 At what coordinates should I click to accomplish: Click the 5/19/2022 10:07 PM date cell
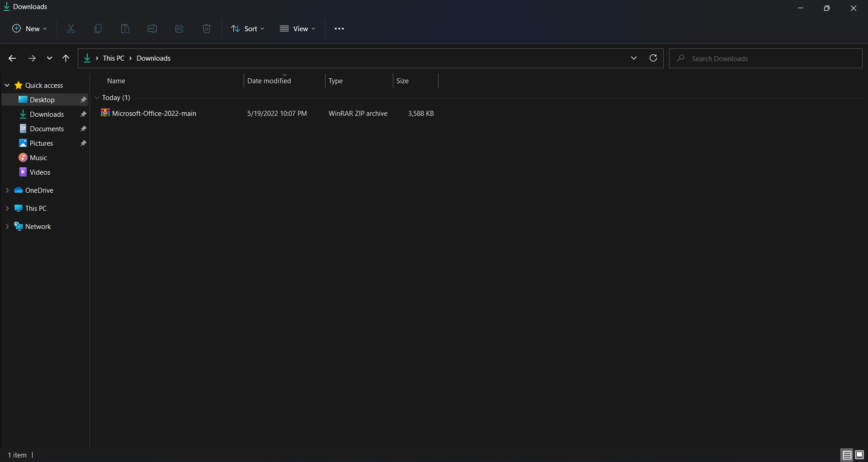[277, 113]
